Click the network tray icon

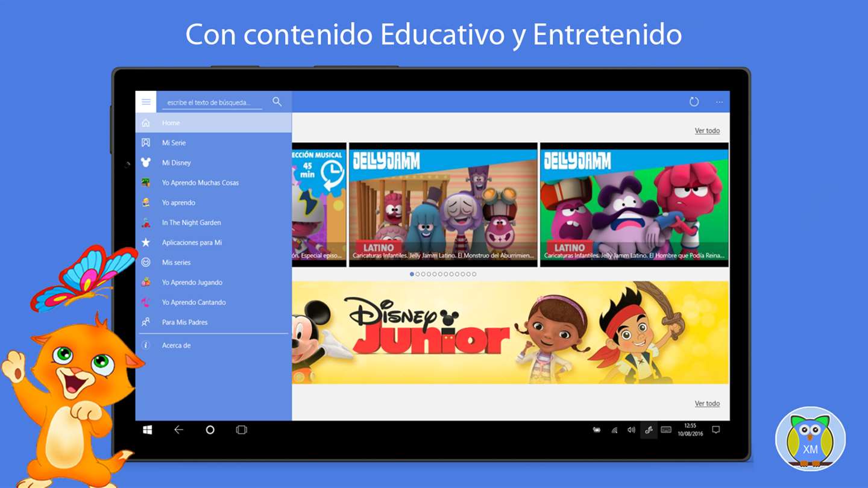(614, 430)
